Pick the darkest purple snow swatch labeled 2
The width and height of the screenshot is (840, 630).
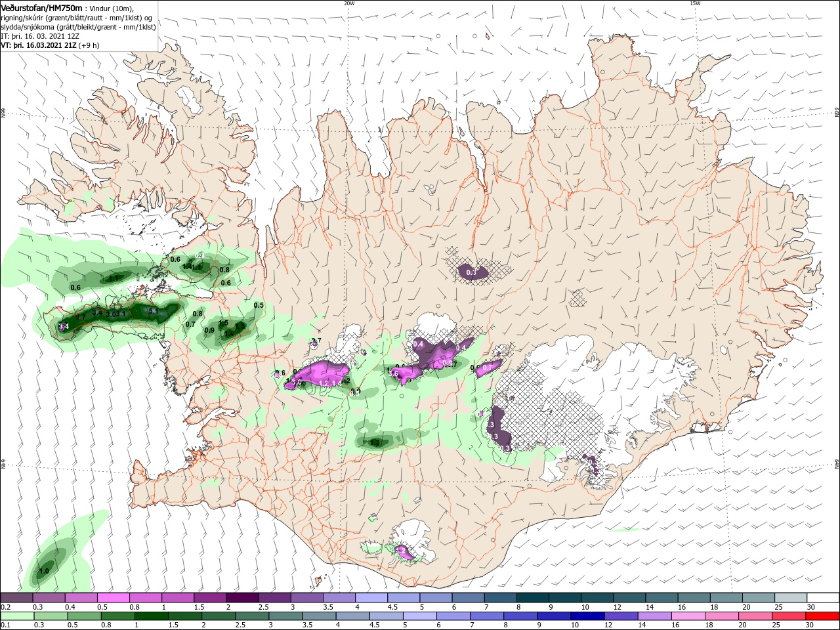pos(242,598)
